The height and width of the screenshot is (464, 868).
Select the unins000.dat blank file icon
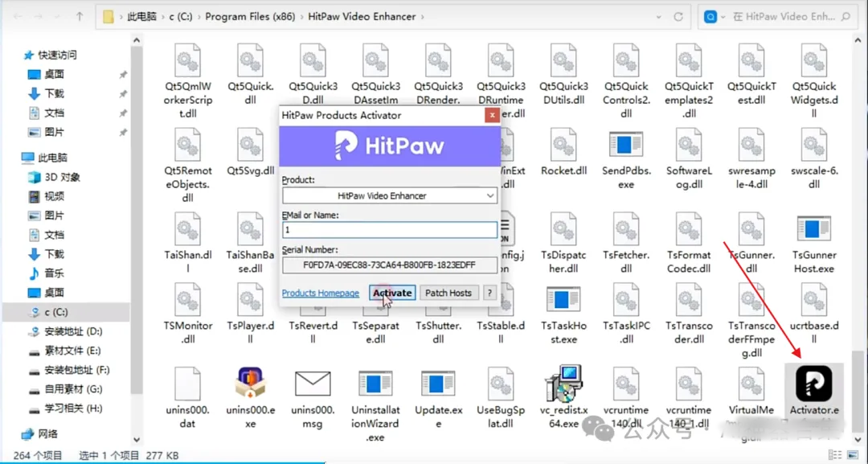[x=187, y=383]
